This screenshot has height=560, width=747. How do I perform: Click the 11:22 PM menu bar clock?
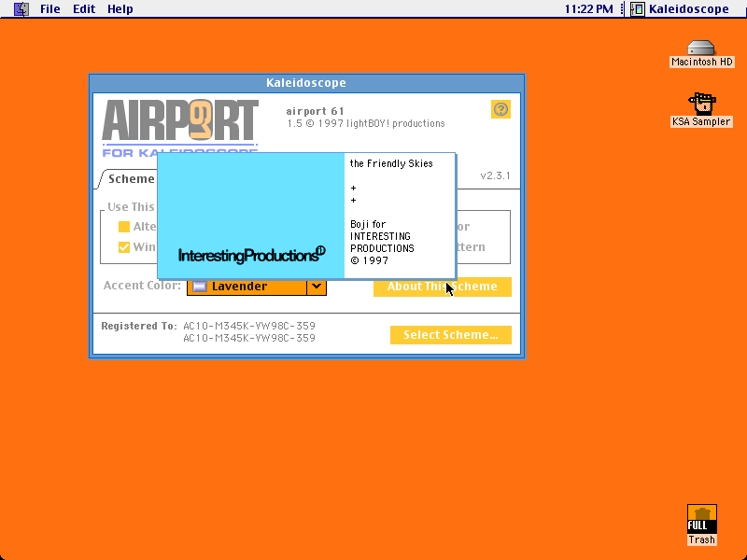[x=588, y=9]
